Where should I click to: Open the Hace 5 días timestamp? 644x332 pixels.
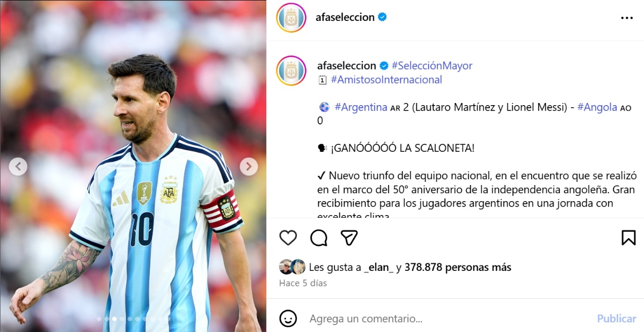303,283
